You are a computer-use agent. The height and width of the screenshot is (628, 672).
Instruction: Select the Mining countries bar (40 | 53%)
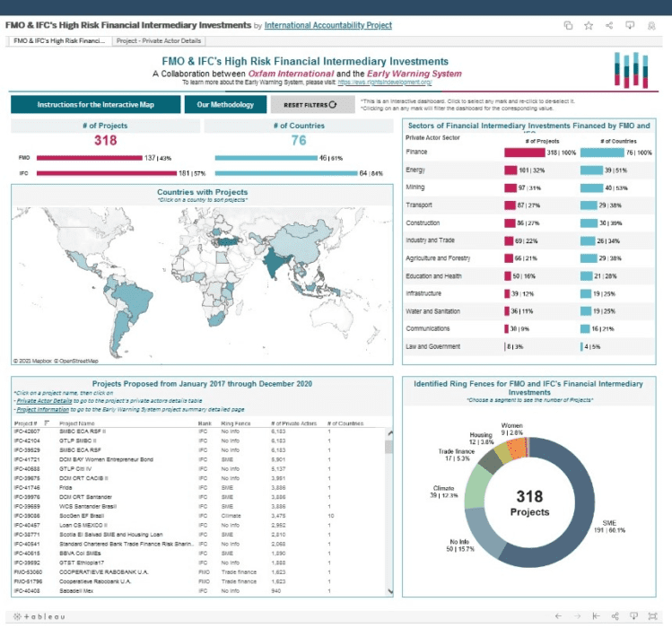tap(591, 188)
